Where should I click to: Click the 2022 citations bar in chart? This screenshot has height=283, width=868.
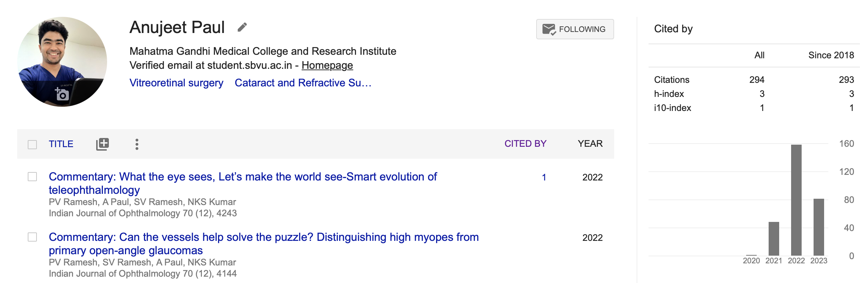(x=796, y=200)
